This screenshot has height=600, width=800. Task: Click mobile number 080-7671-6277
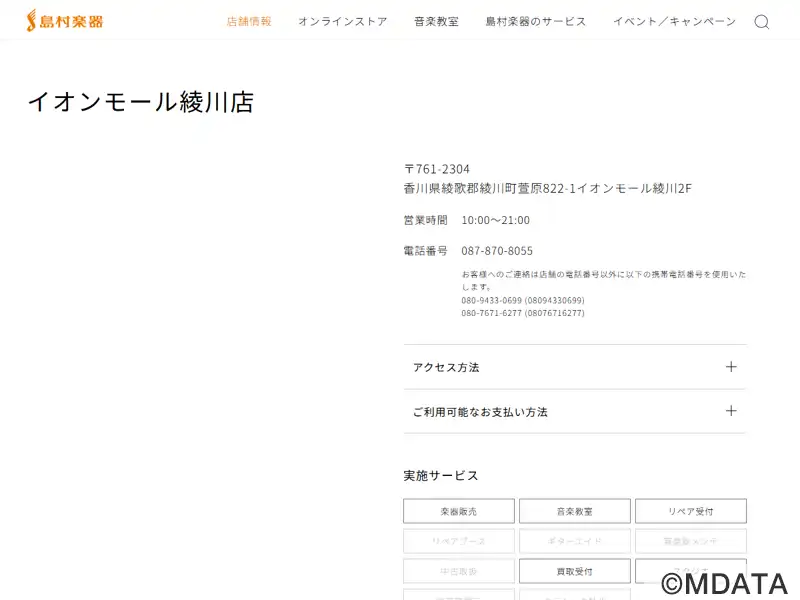click(x=491, y=313)
